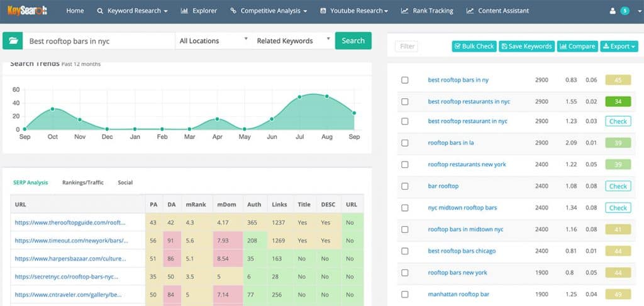Open the teal notification badge showing 5
This screenshot has width=644, height=306.
click(x=625, y=11)
